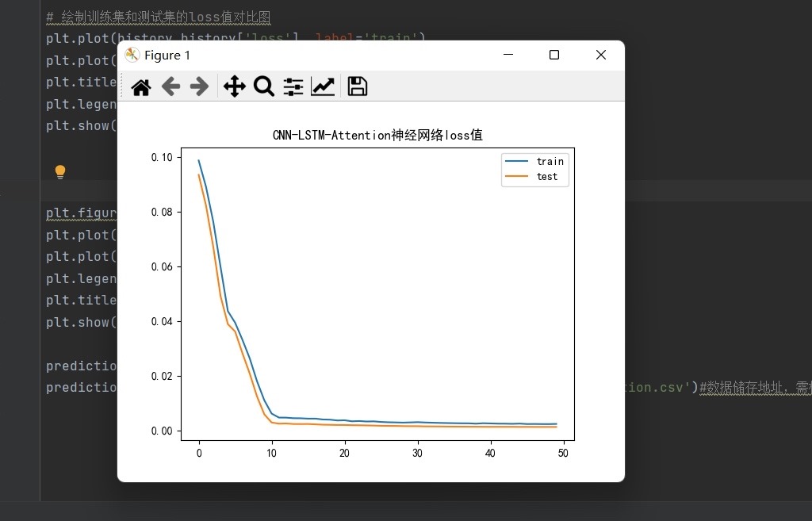Image resolution: width=812 pixels, height=521 pixels.
Task: Maximize the Figure 1 window
Action: (554, 55)
